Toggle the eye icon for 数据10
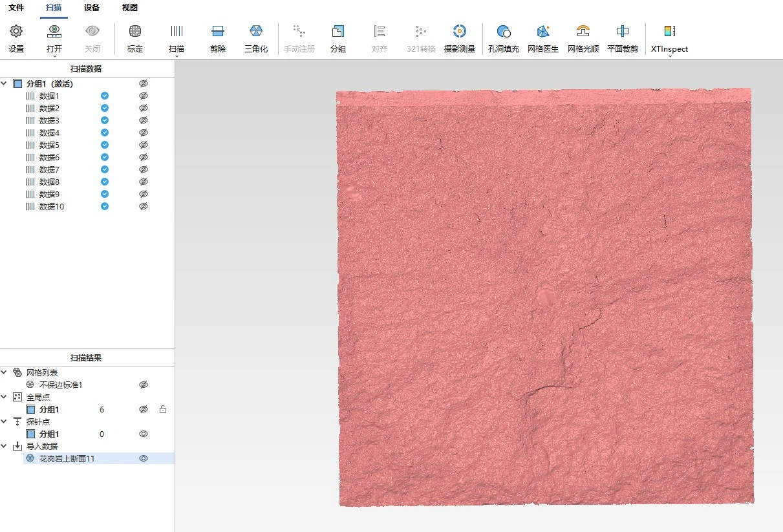783x532 pixels. [x=144, y=206]
